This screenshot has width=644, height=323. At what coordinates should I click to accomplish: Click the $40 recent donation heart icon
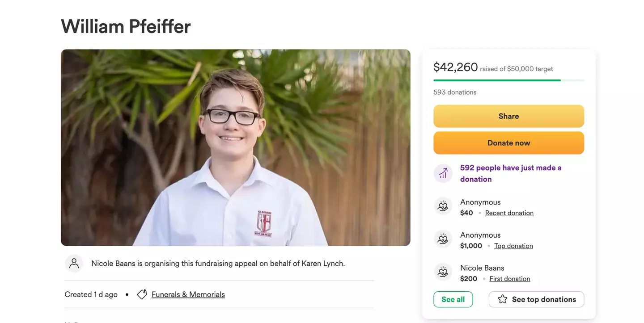443,206
